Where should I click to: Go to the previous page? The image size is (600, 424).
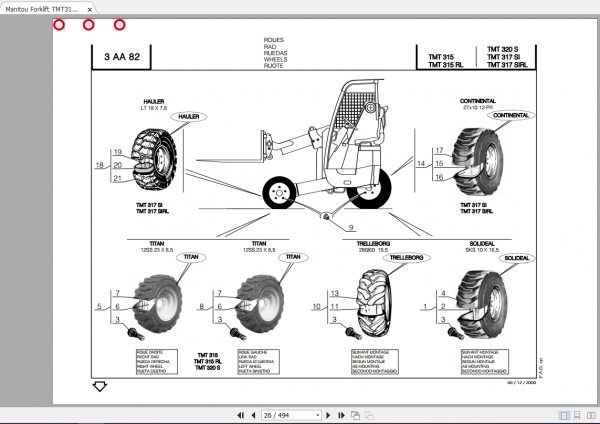click(x=253, y=415)
